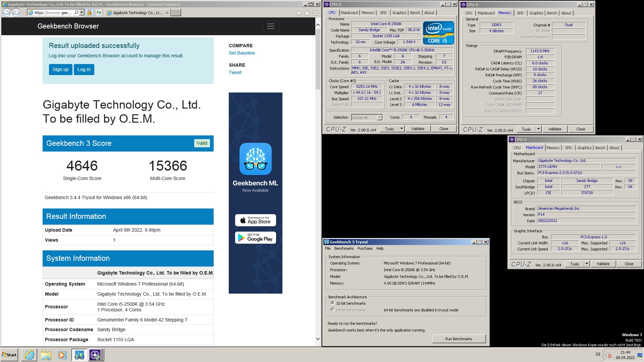The height and width of the screenshot is (362, 644).
Task: Open the Benchmarks menu in Geekbench 3 Tryout
Action: point(344,248)
